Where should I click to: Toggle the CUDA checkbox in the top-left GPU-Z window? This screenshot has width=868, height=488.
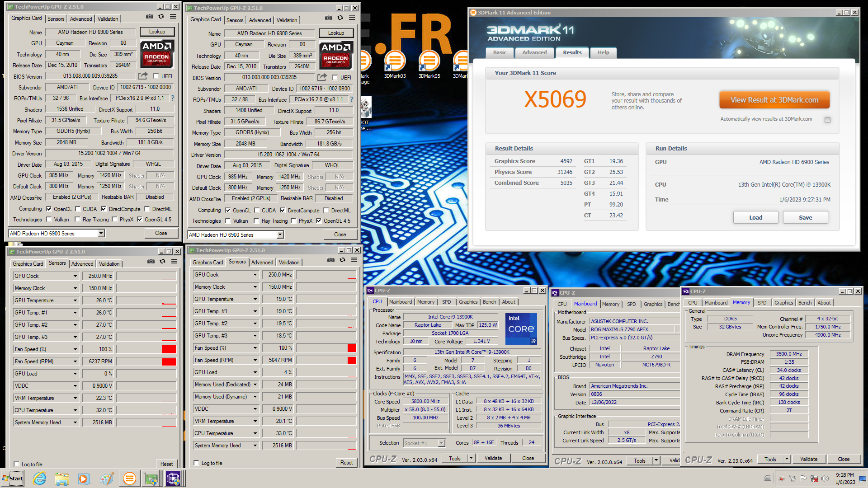pos(78,209)
